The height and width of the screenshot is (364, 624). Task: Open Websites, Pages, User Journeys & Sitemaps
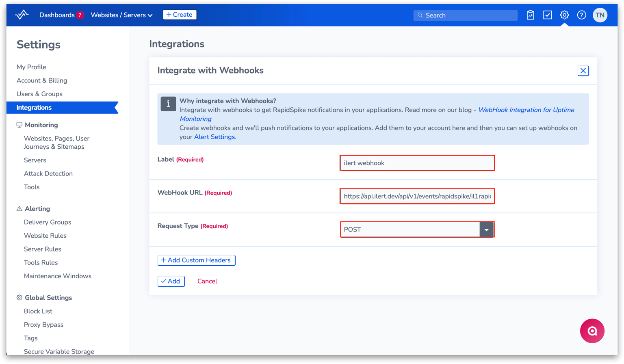[x=56, y=143]
